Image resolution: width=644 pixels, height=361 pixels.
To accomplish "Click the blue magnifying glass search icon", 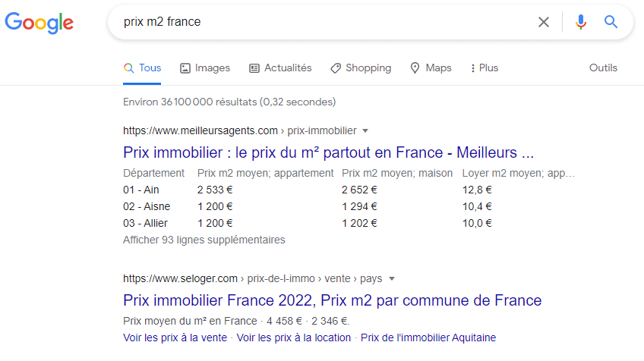I will [x=611, y=22].
